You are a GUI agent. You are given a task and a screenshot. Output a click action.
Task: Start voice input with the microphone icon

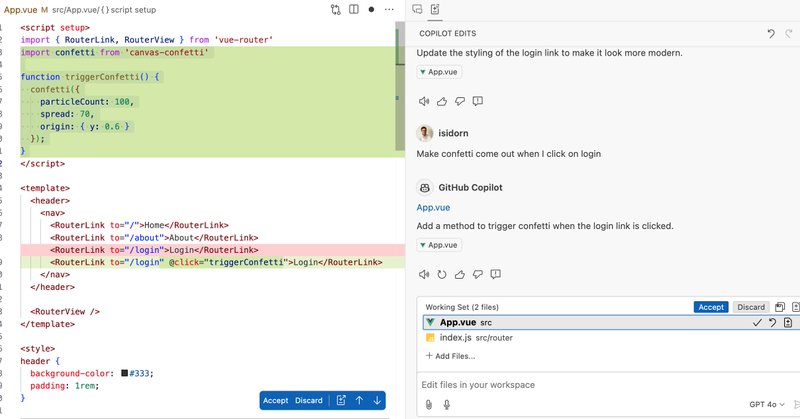pyautogui.click(x=446, y=405)
